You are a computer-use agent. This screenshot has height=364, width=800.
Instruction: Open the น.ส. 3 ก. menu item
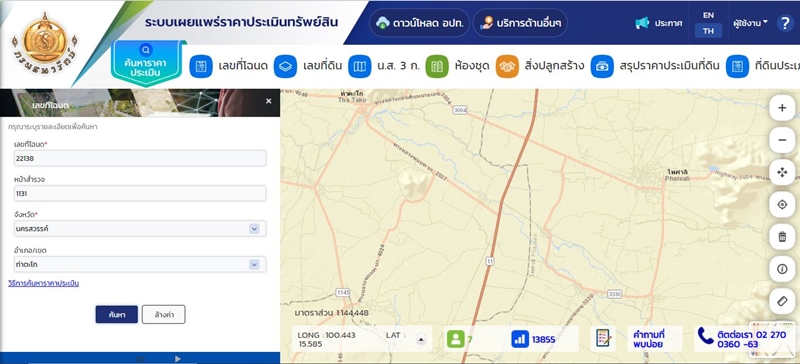398,66
